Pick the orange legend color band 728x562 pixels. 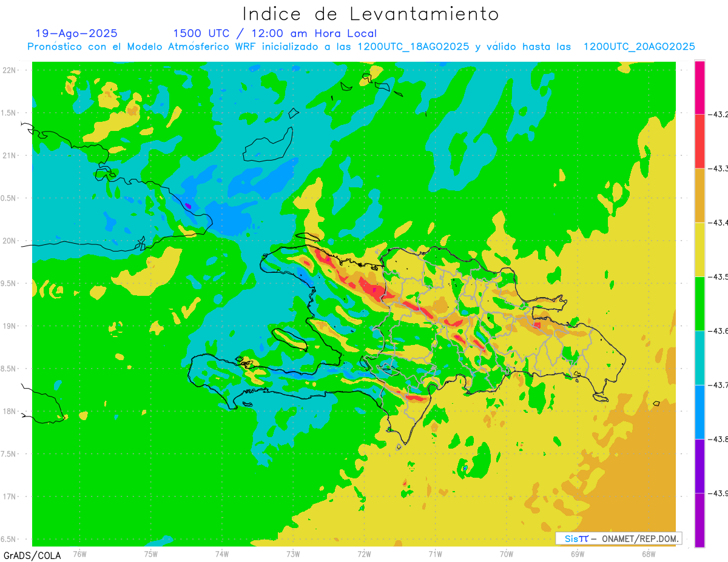699,195
